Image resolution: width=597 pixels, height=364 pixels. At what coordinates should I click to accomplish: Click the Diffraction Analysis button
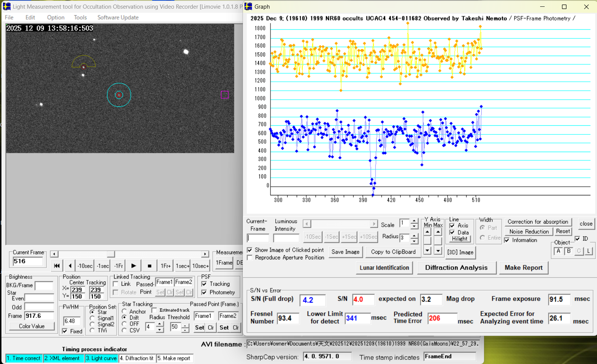point(456,268)
